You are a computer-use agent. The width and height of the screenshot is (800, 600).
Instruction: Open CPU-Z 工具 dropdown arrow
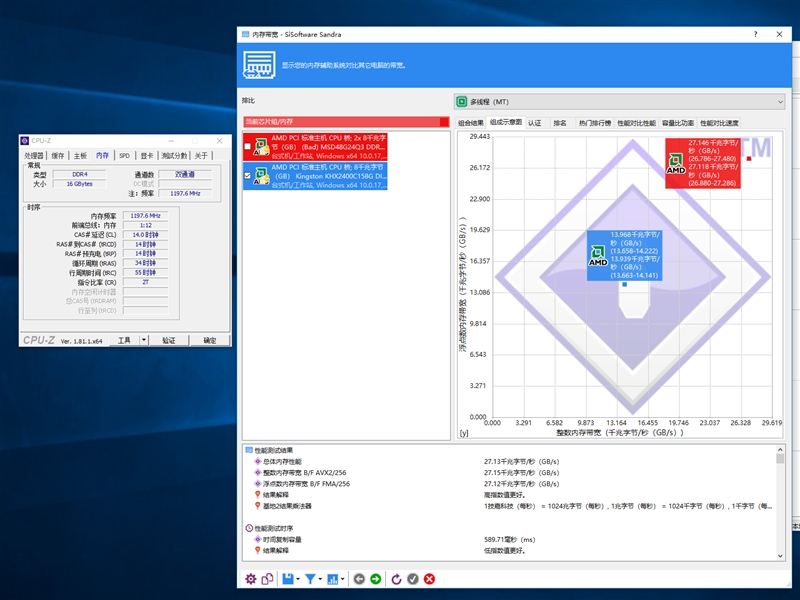[x=144, y=340]
